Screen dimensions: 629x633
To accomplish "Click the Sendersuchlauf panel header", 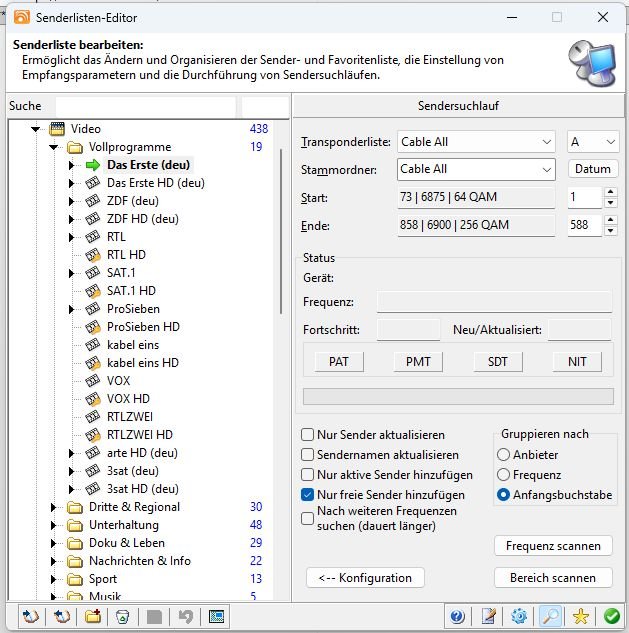I will (x=458, y=106).
